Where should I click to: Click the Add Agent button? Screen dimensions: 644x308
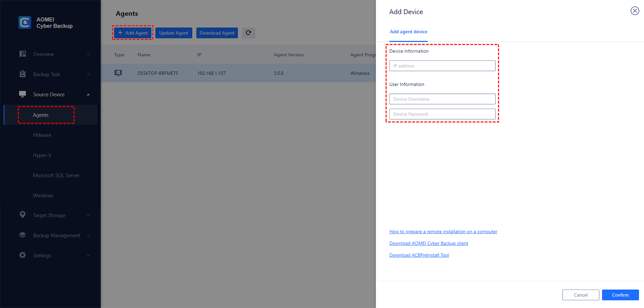pos(133,33)
